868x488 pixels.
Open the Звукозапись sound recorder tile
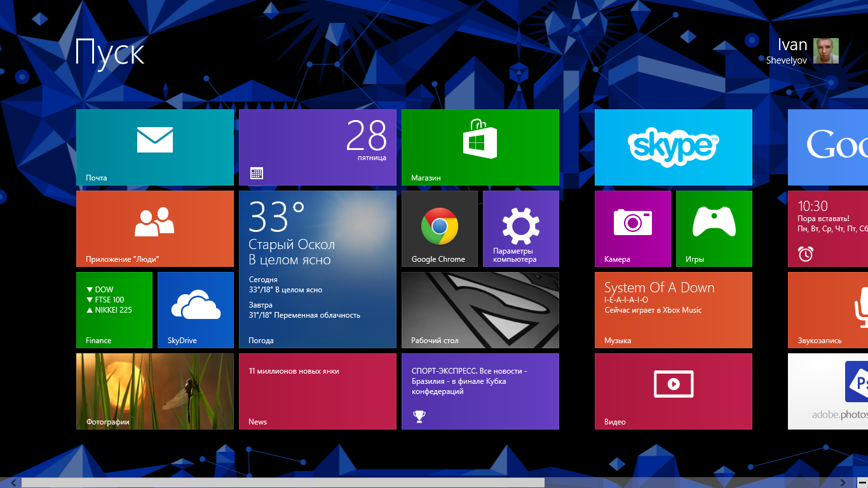click(x=828, y=310)
